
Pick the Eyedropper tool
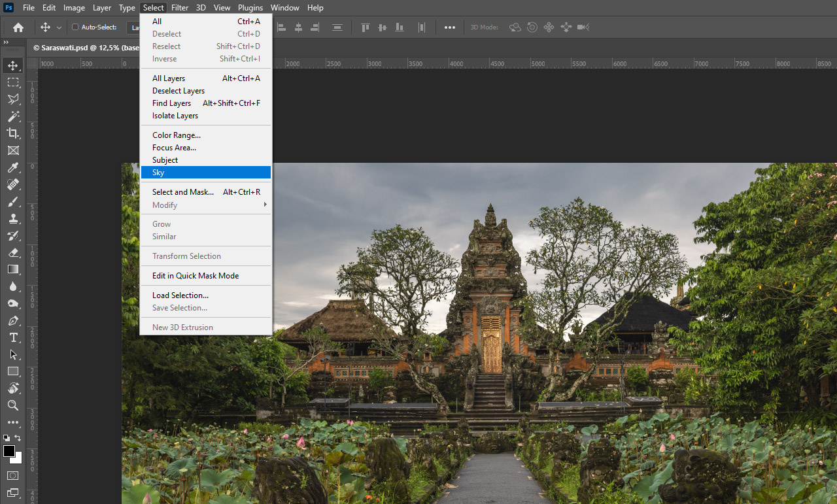(13, 167)
